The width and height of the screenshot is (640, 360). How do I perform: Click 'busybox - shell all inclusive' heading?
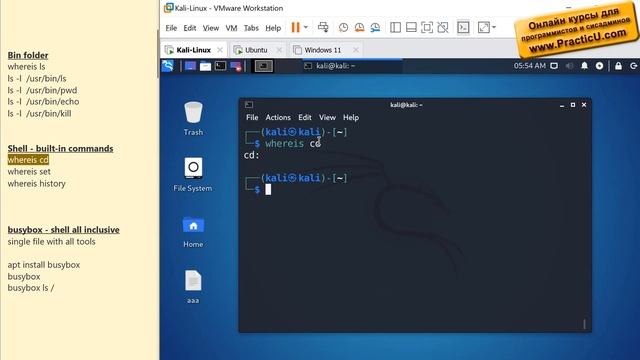pos(64,230)
